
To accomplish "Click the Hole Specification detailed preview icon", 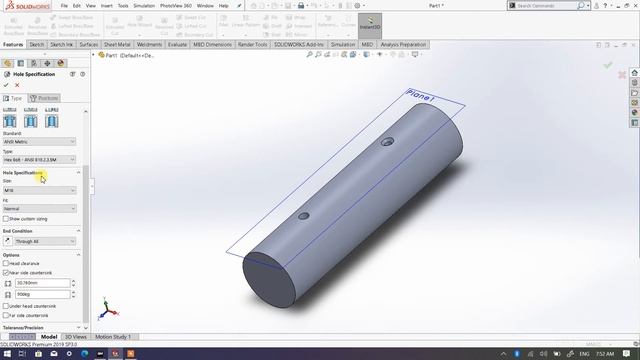I will (x=73, y=74).
